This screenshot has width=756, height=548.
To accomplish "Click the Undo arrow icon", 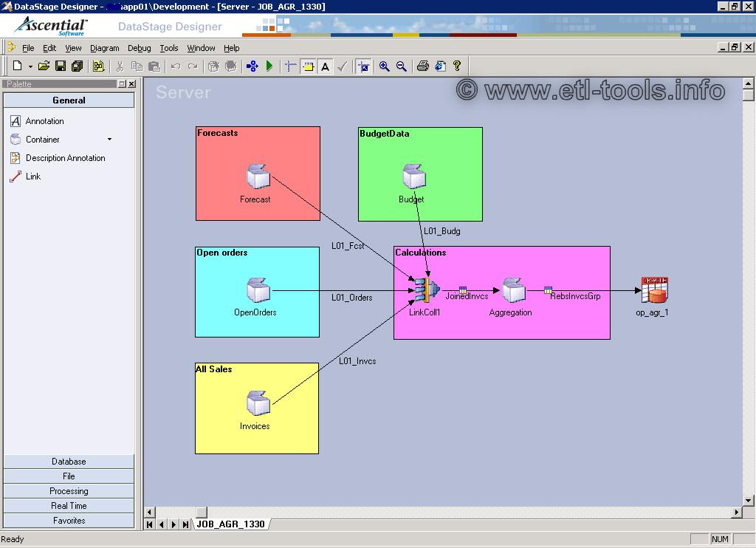I will (x=176, y=66).
